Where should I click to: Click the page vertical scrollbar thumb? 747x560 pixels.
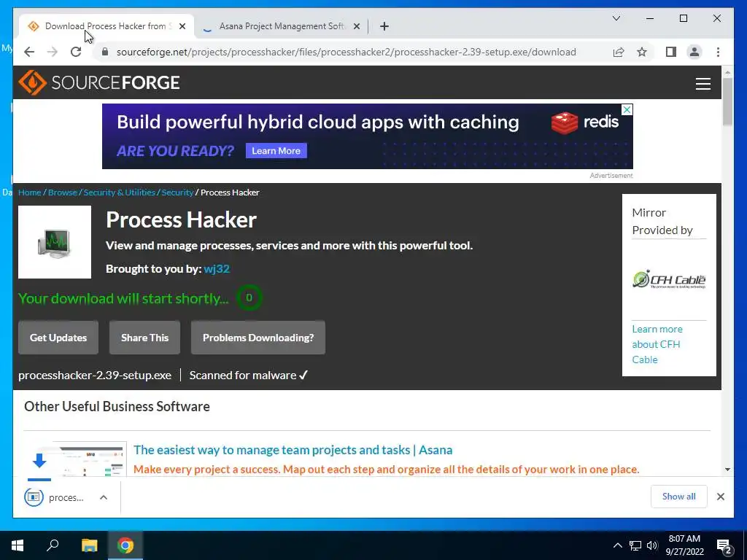point(727,101)
